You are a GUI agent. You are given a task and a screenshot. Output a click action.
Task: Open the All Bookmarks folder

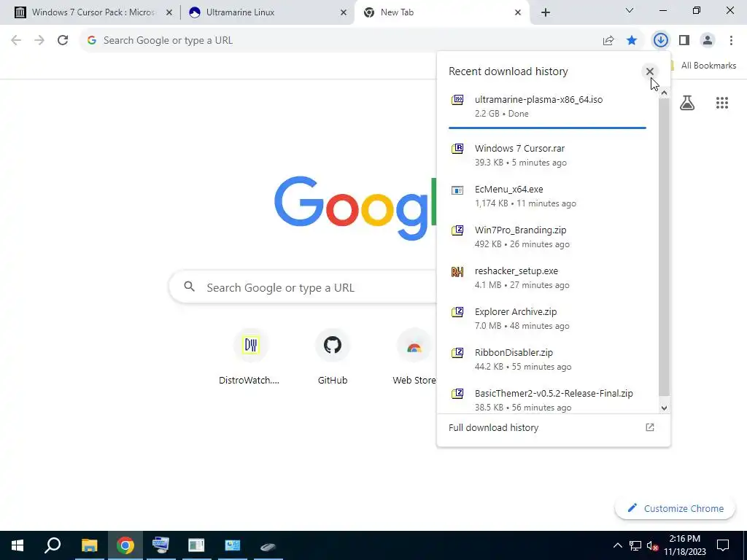pos(705,66)
